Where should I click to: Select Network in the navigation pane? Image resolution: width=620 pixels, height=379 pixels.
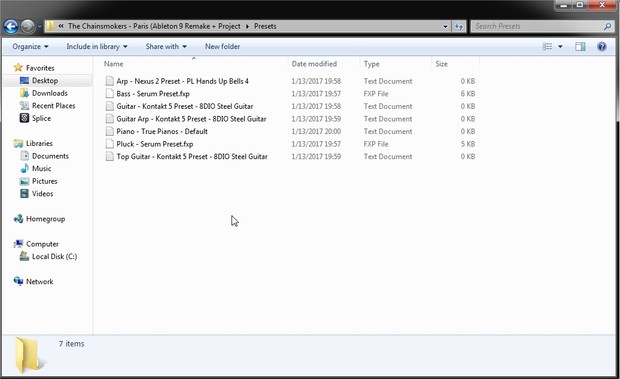pos(34,282)
